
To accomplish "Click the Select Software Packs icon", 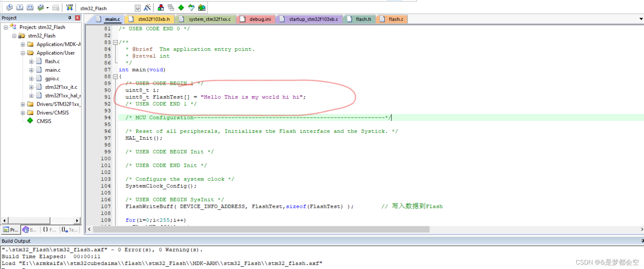I will 191,8.
